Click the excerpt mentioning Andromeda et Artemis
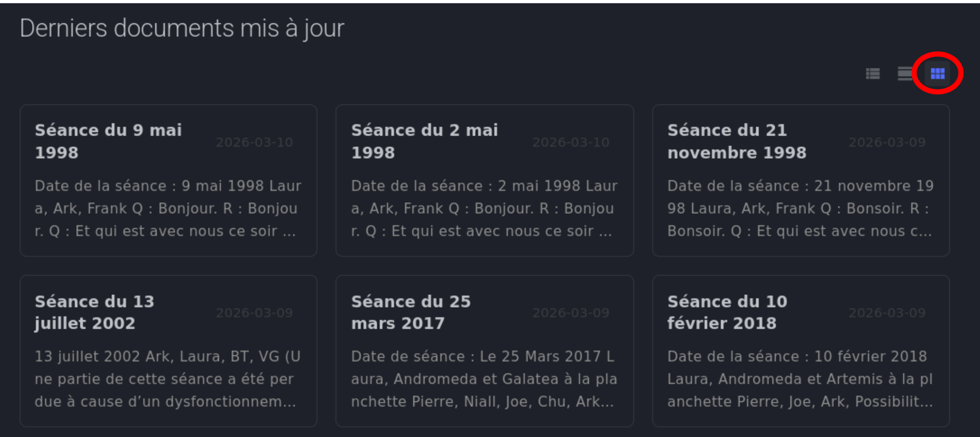 801,379
